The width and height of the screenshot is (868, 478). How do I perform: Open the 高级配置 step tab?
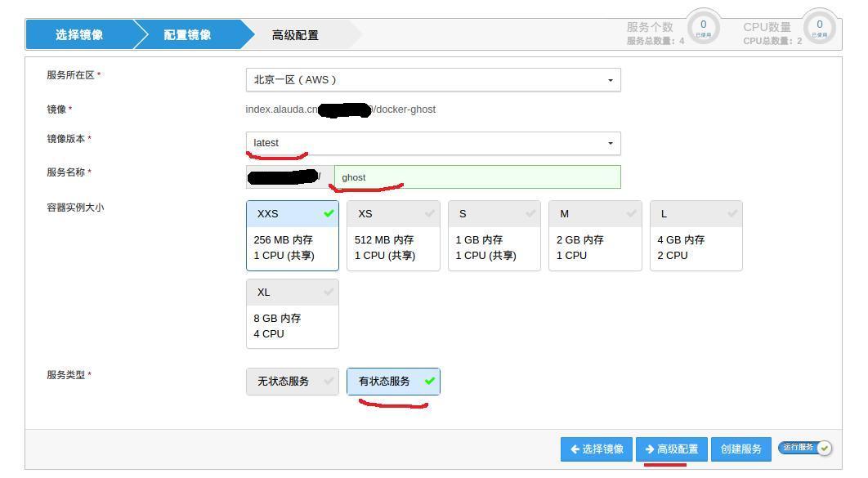pyautogui.click(x=295, y=34)
